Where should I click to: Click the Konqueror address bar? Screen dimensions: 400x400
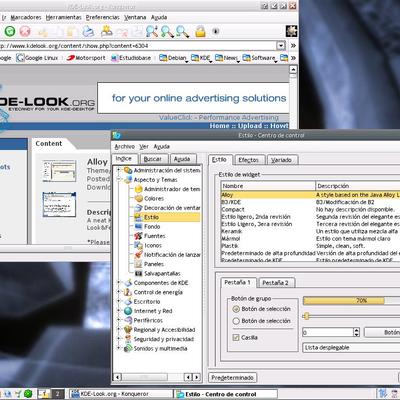tap(138, 45)
